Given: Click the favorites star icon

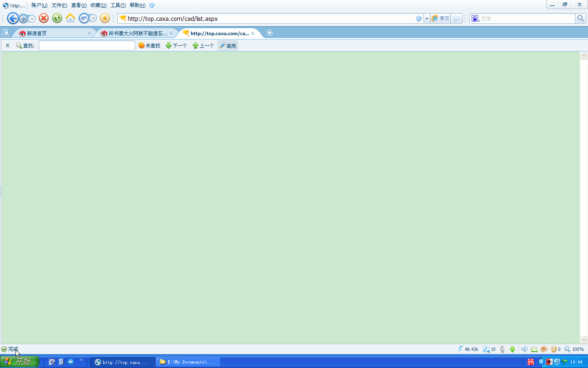Looking at the screenshot, I should pos(105,18).
